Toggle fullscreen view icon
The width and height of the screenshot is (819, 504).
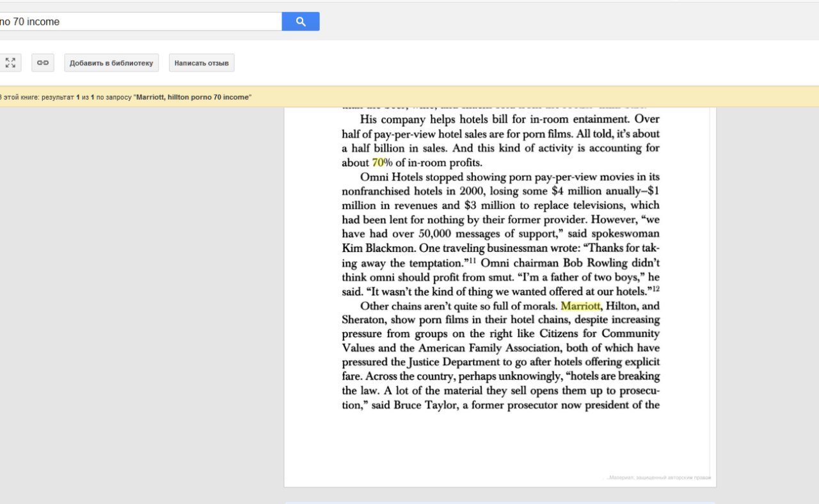click(10, 63)
